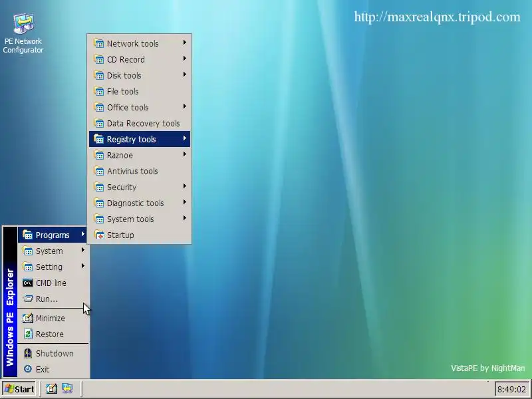Expand the Security submenu arrow
This screenshot has height=399, width=532.
[x=185, y=186]
